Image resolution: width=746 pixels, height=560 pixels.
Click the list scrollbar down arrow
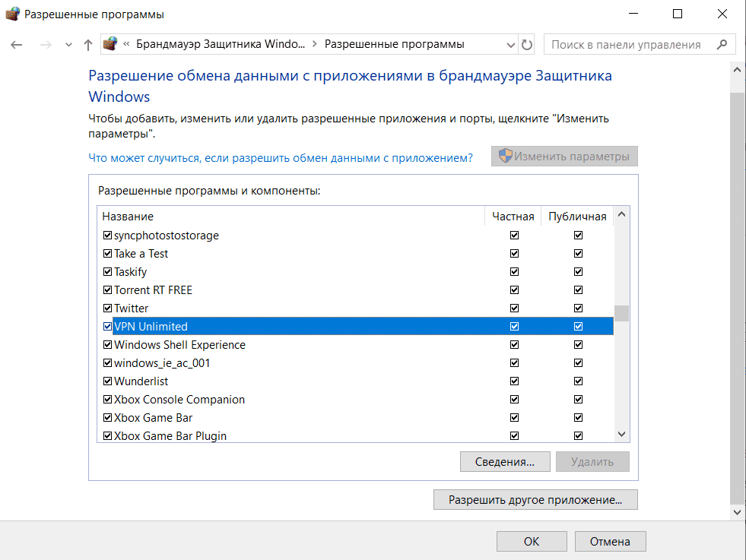coord(622,435)
